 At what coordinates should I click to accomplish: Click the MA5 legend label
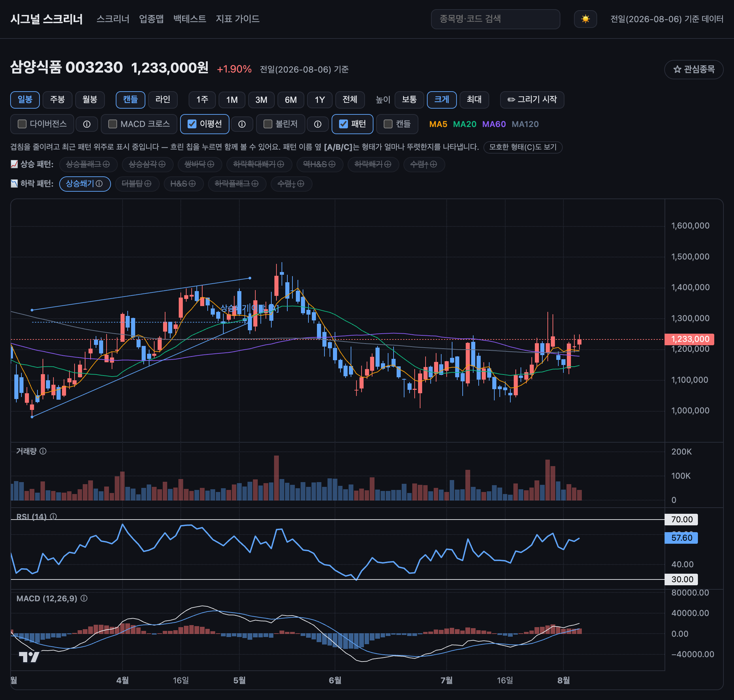pos(438,124)
